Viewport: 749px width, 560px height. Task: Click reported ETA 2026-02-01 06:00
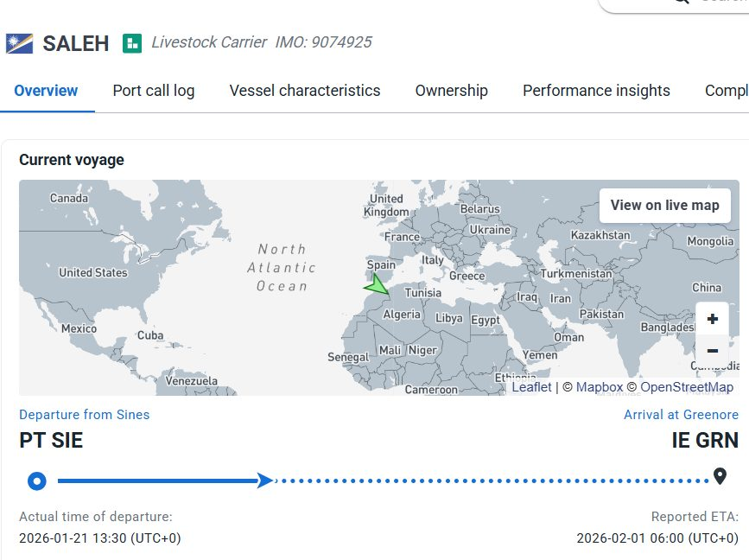click(x=657, y=538)
